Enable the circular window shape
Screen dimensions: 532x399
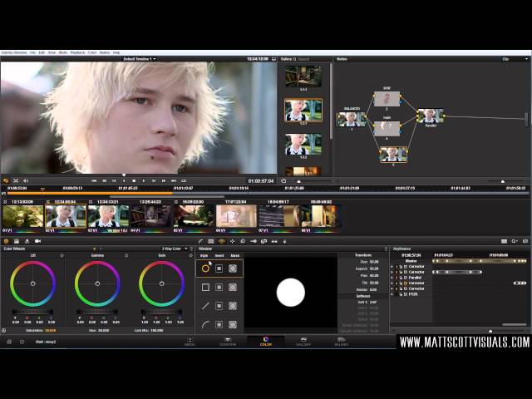(205, 268)
